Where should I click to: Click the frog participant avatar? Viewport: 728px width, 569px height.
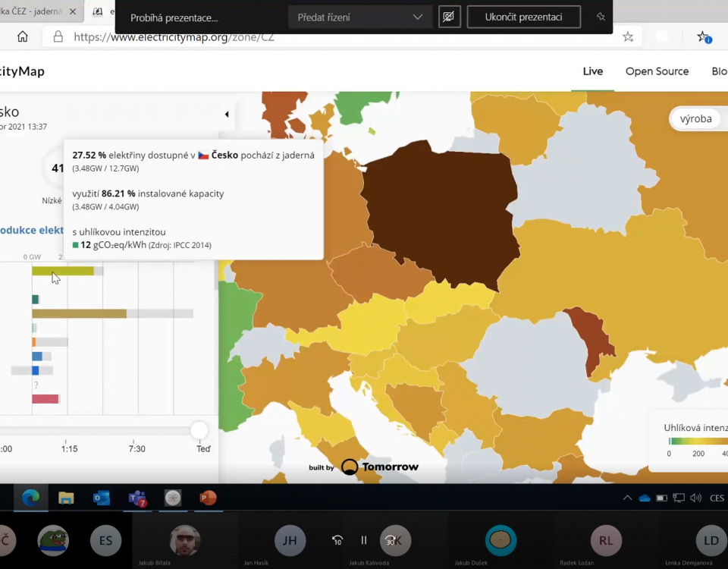click(53, 540)
